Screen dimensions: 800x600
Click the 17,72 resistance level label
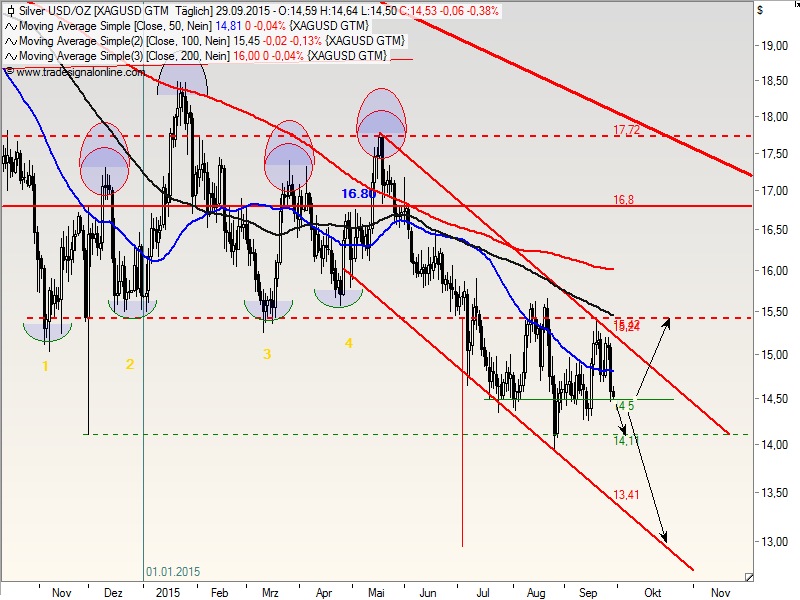pos(626,130)
